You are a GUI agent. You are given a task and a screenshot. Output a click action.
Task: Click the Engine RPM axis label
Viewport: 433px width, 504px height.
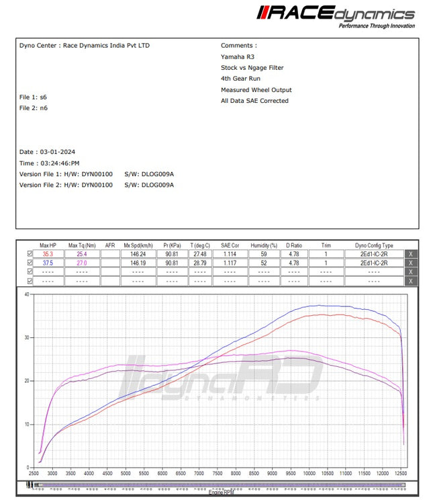[222, 493]
